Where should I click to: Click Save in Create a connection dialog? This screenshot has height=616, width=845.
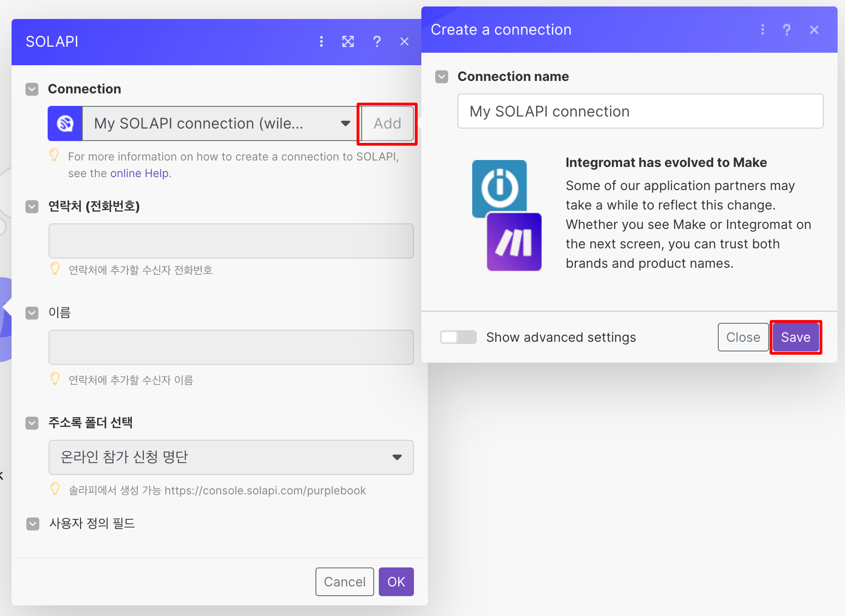point(796,337)
